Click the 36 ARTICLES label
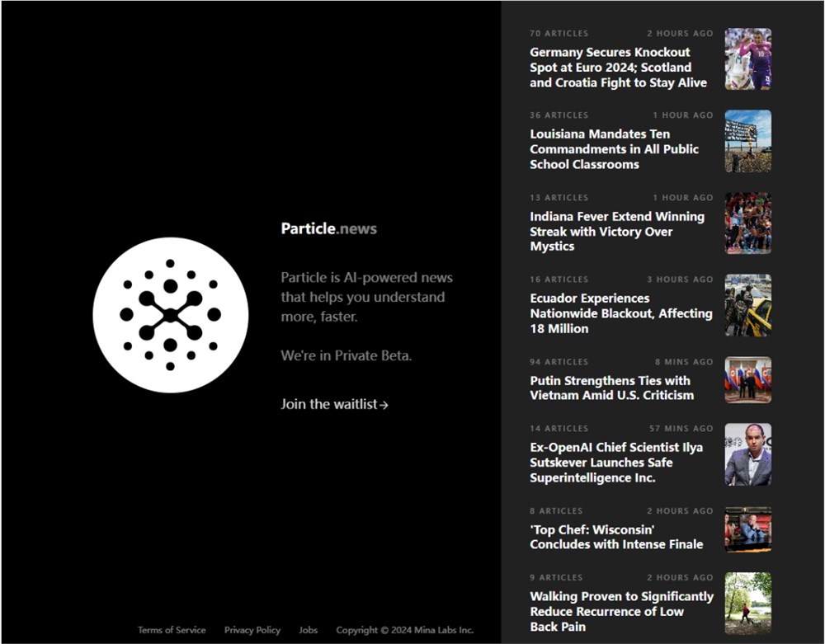The width and height of the screenshot is (825, 644). pos(559,115)
